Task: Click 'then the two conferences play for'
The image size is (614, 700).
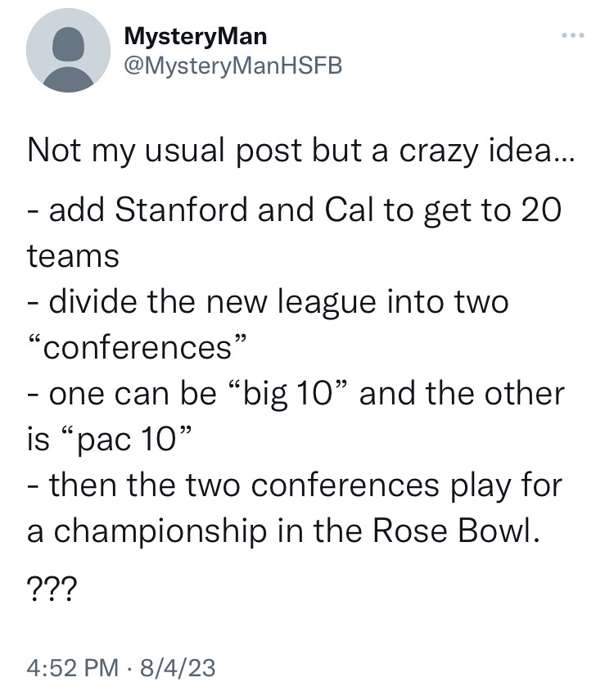Action: [294, 485]
